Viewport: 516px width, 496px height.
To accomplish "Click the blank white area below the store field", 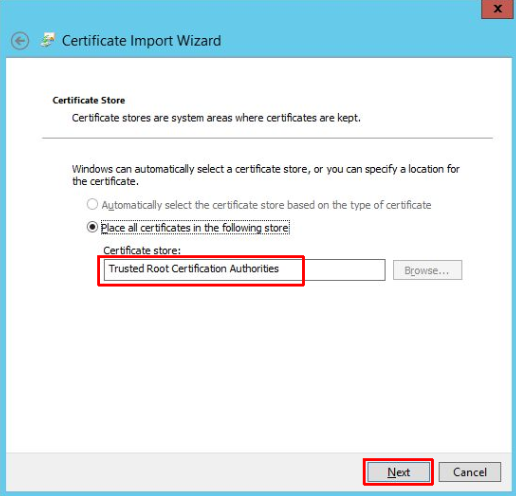I will point(259,367).
